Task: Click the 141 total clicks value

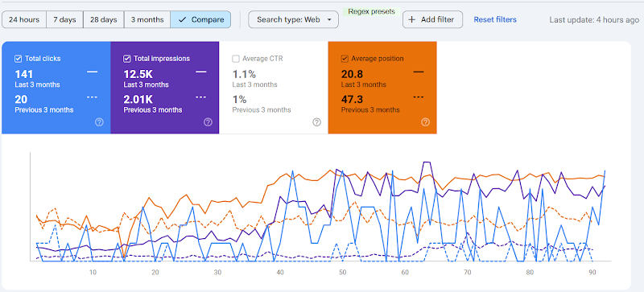Action: (24, 74)
